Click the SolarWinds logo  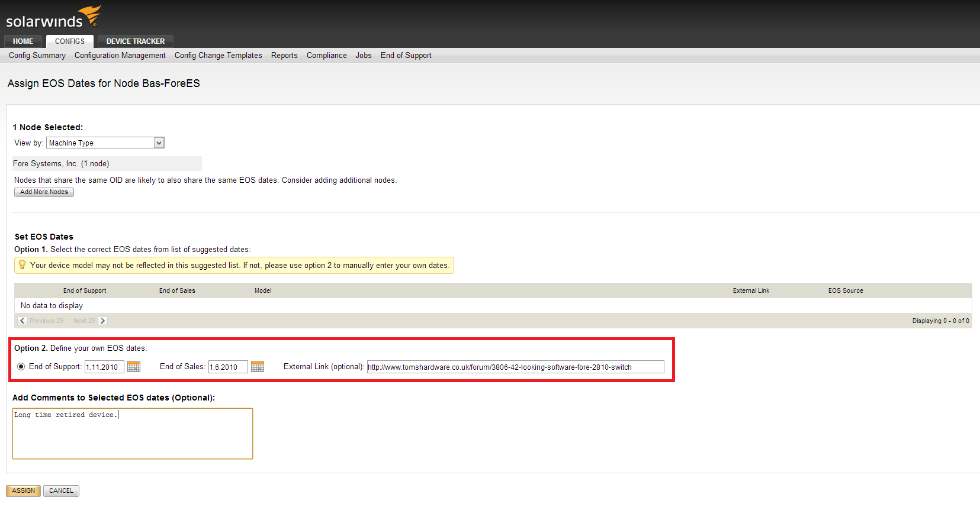53,17
